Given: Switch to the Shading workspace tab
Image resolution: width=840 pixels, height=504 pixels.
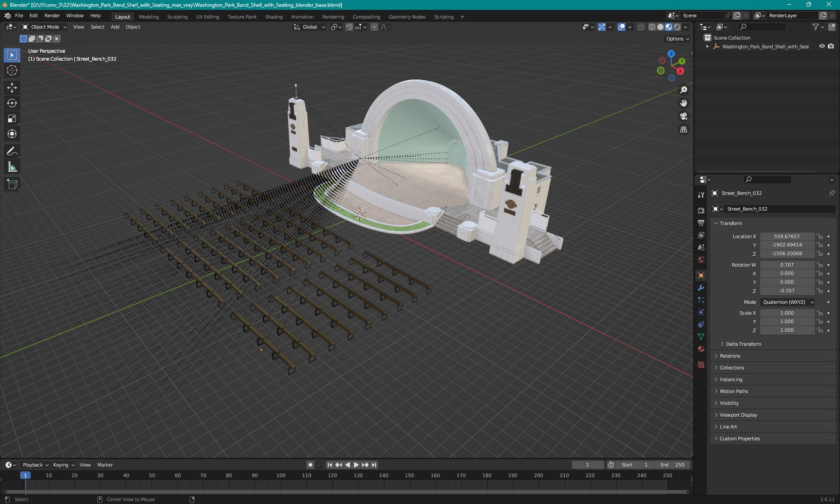Looking at the screenshot, I should (274, 17).
